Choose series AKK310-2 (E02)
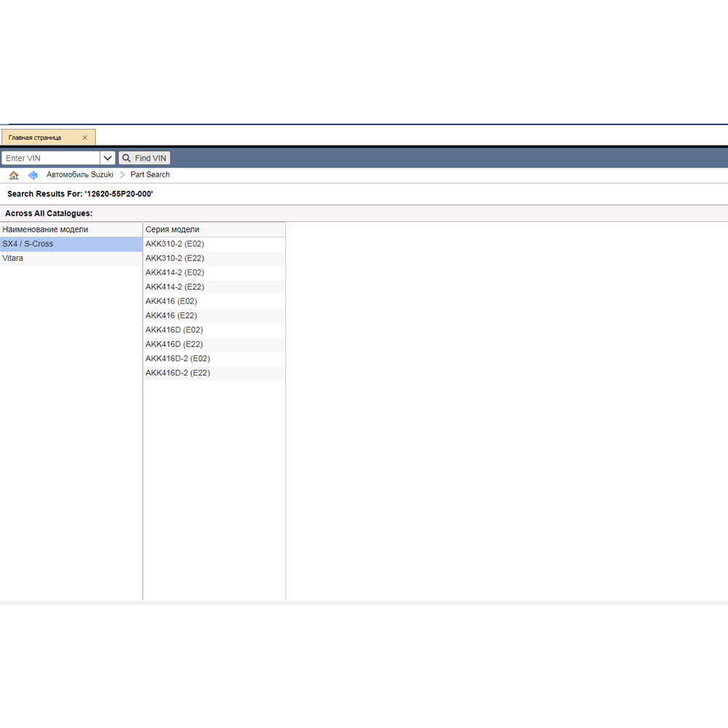This screenshot has height=728, width=728. [175, 244]
